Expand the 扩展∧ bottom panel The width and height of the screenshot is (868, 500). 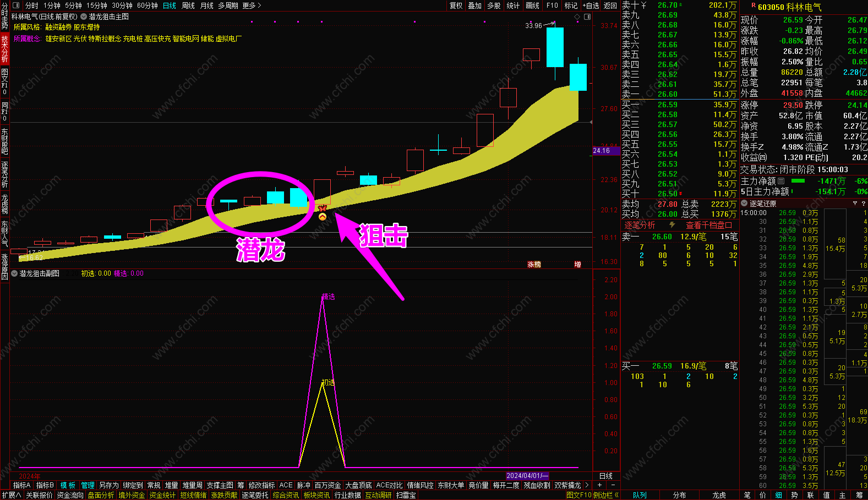click(x=11, y=495)
